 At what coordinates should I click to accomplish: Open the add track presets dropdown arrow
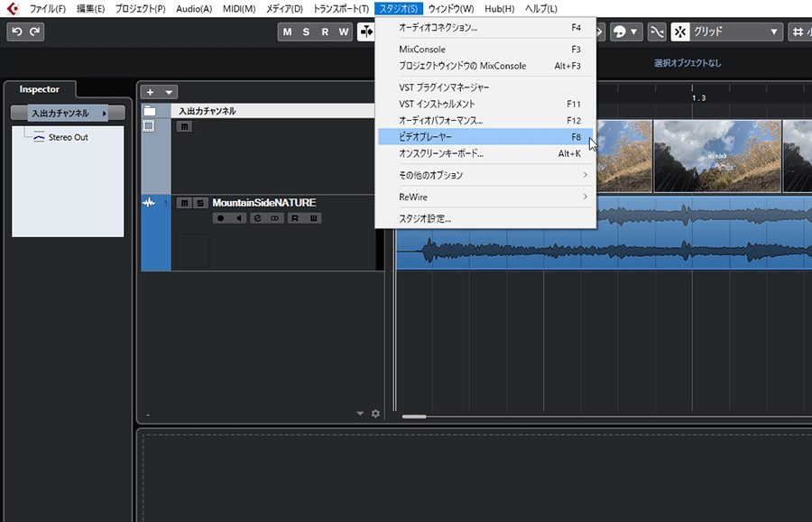click(169, 92)
